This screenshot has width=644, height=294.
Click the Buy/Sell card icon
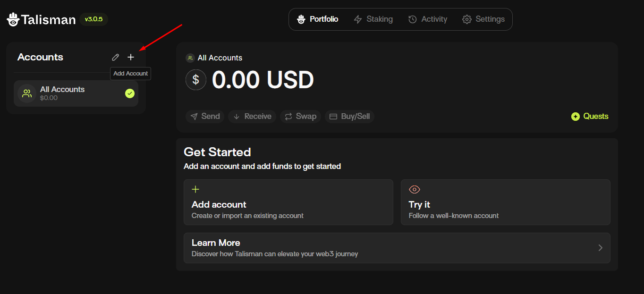(x=334, y=116)
